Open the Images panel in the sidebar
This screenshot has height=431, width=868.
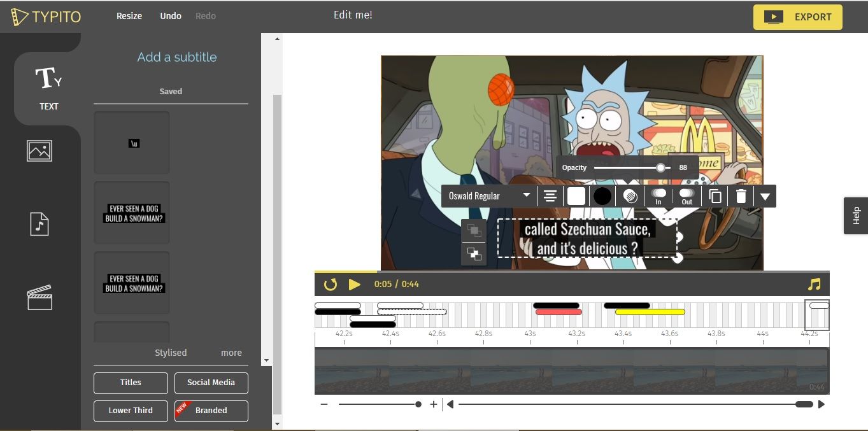(x=39, y=151)
